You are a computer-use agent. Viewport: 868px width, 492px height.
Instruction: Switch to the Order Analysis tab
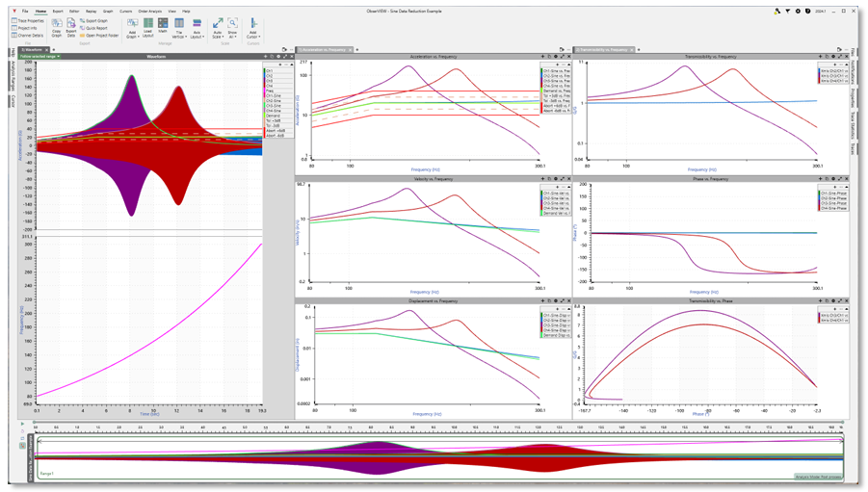[150, 11]
